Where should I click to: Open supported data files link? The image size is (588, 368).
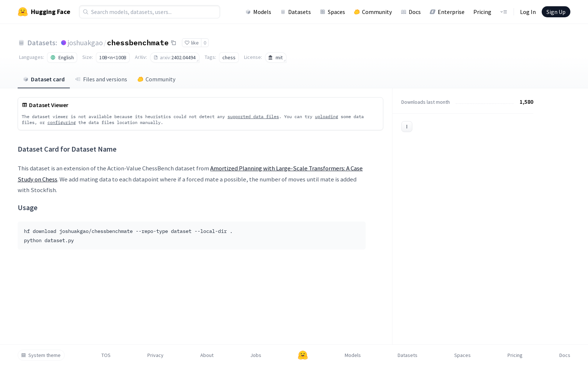pos(253,117)
